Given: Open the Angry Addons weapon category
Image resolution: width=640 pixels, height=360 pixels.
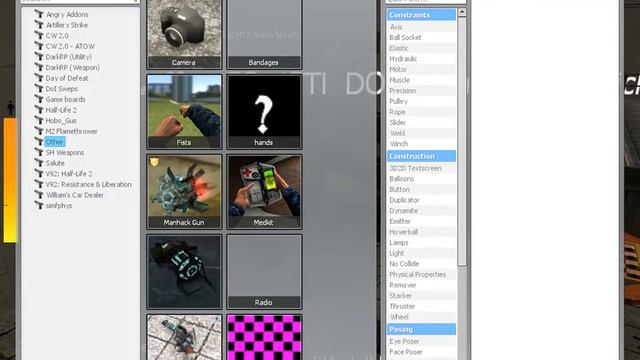Looking at the screenshot, I should (67, 14).
